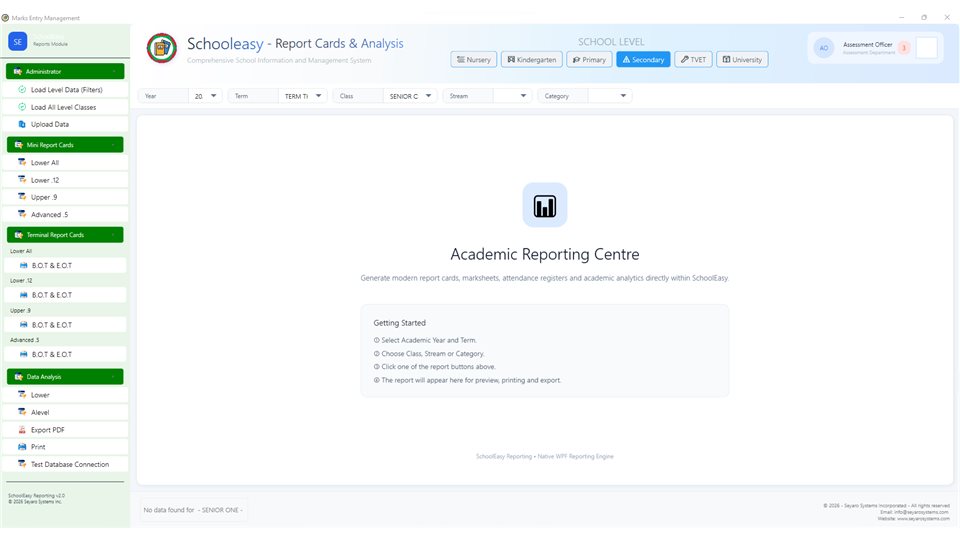Click Load Level Data (Filters)
The image size is (960, 540).
coord(65,89)
